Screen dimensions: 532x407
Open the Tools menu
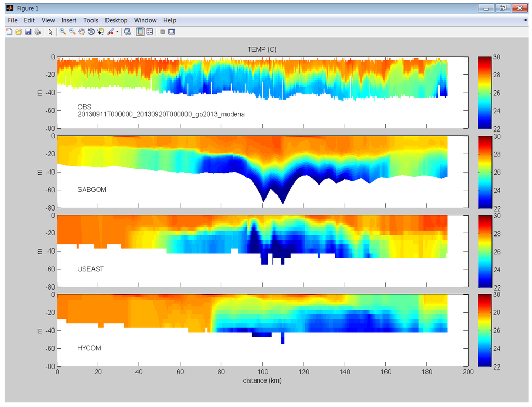point(90,20)
